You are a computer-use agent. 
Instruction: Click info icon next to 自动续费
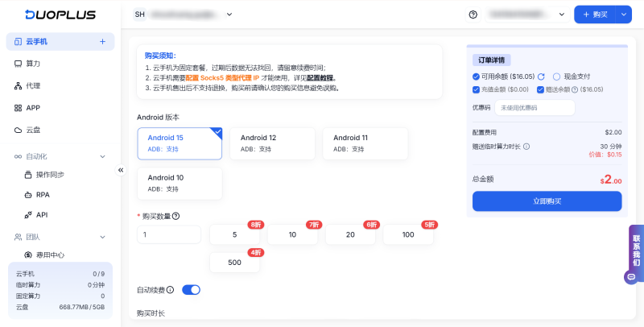click(x=170, y=290)
